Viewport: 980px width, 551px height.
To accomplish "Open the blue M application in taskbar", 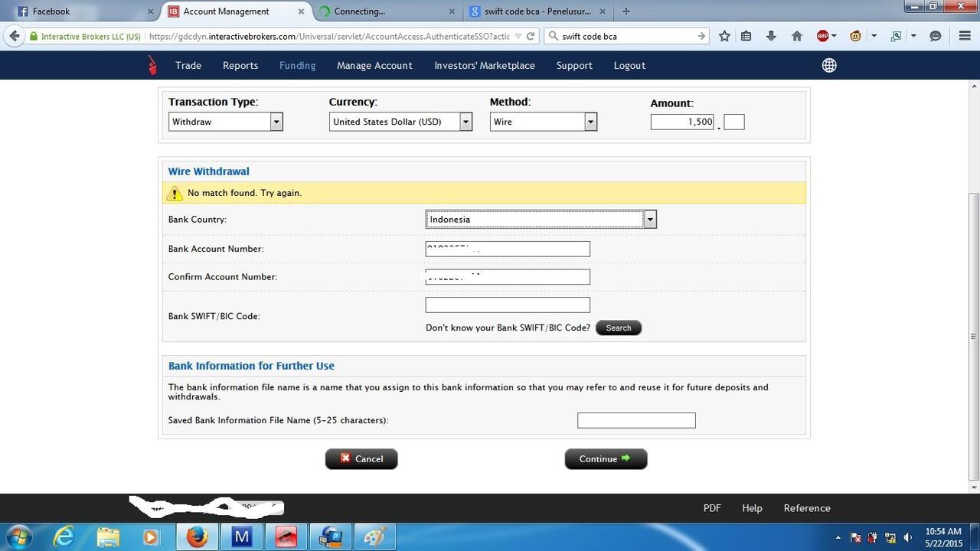I will tap(241, 537).
